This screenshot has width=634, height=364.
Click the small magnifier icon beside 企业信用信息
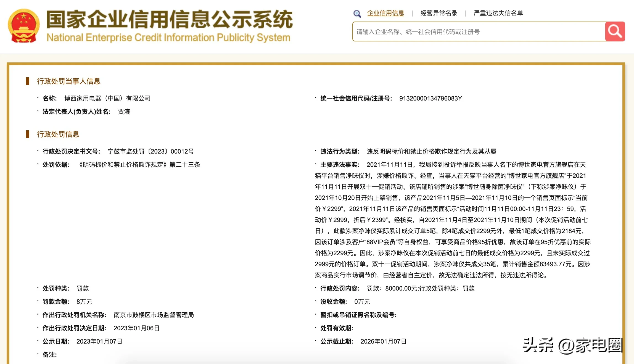click(x=357, y=14)
